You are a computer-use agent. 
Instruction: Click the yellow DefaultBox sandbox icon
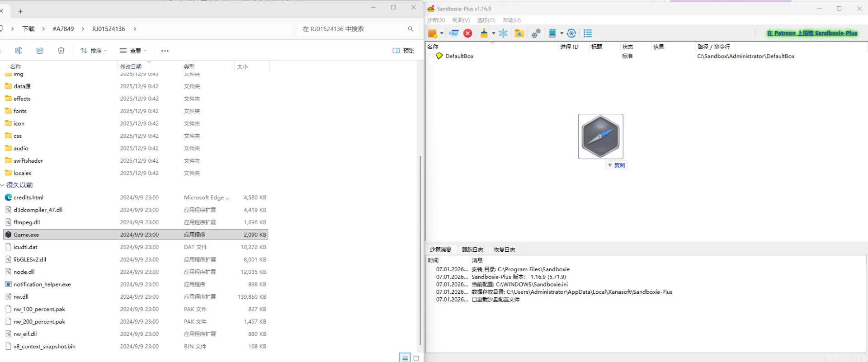point(439,56)
